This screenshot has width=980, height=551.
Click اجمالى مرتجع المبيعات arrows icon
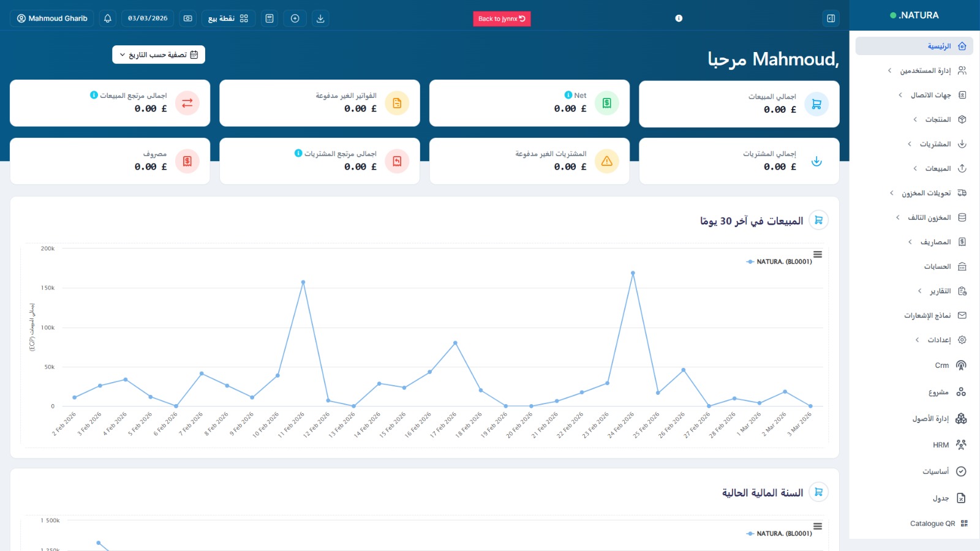187,103
